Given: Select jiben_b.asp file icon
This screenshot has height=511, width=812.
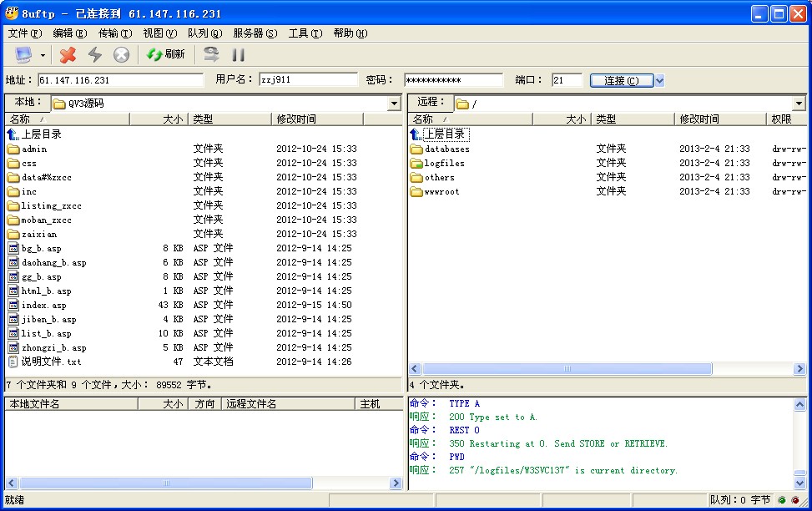Looking at the screenshot, I should tap(13, 319).
